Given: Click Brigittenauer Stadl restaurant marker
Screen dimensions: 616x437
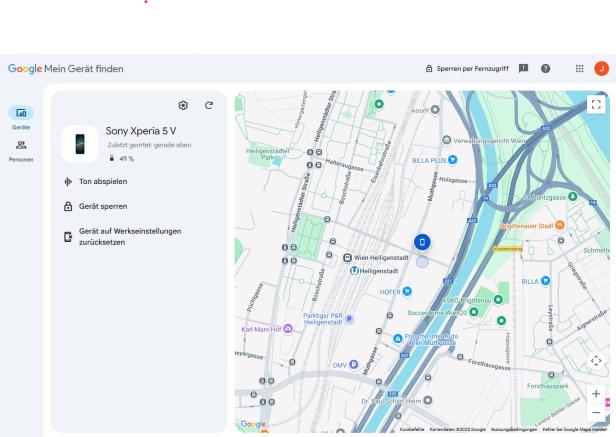Looking at the screenshot, I should 560,226.
